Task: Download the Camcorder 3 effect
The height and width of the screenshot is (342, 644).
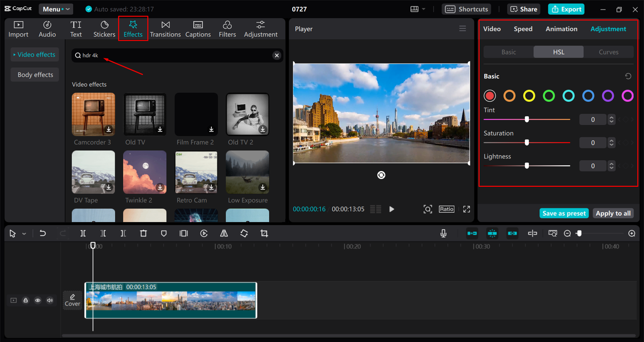Action: [x=109, y=129]
